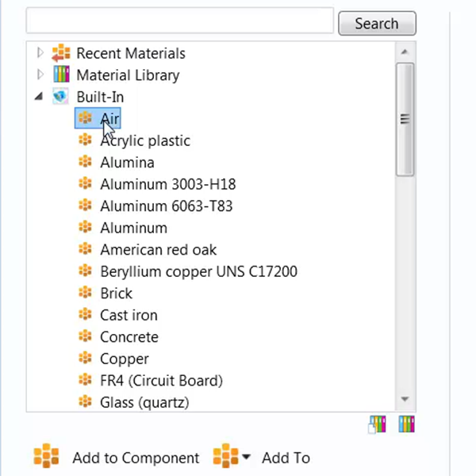This screenshot has height=476, width=476.
Task: Select Aluminum 6063-T83 material
Action: coord(167,206)
